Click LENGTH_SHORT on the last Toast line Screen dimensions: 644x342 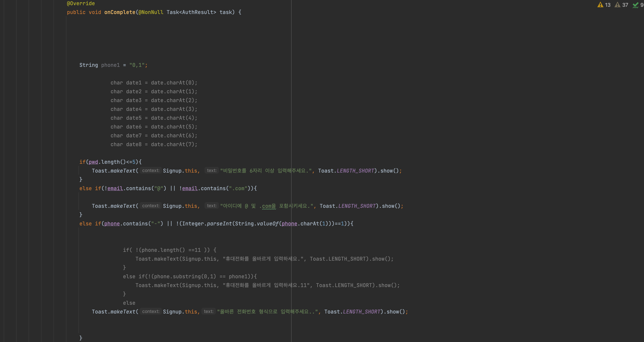361,312
